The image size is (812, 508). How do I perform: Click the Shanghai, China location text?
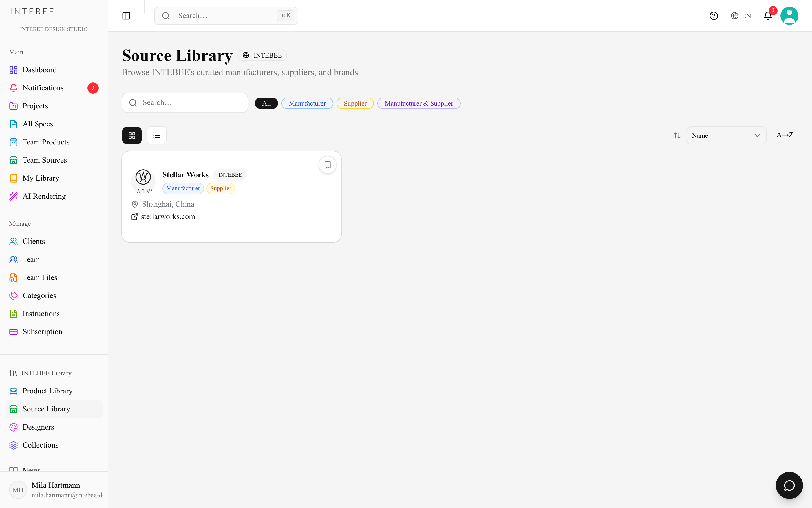(x=168, y=204)
